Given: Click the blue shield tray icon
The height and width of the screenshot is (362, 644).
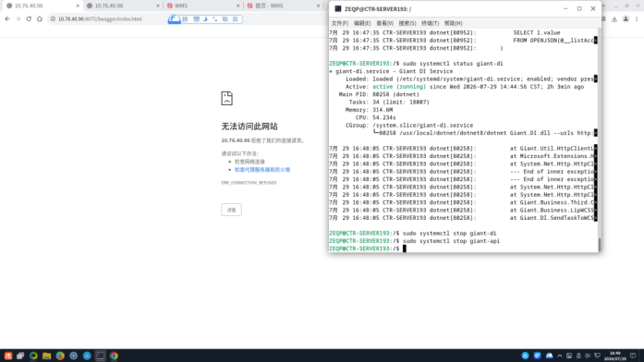Looking at the screenshot, I should [x=537, y=356].
